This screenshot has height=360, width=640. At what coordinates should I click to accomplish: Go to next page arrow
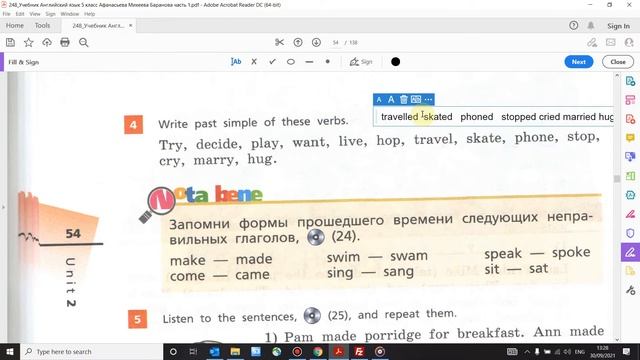[x=316, y=42]
